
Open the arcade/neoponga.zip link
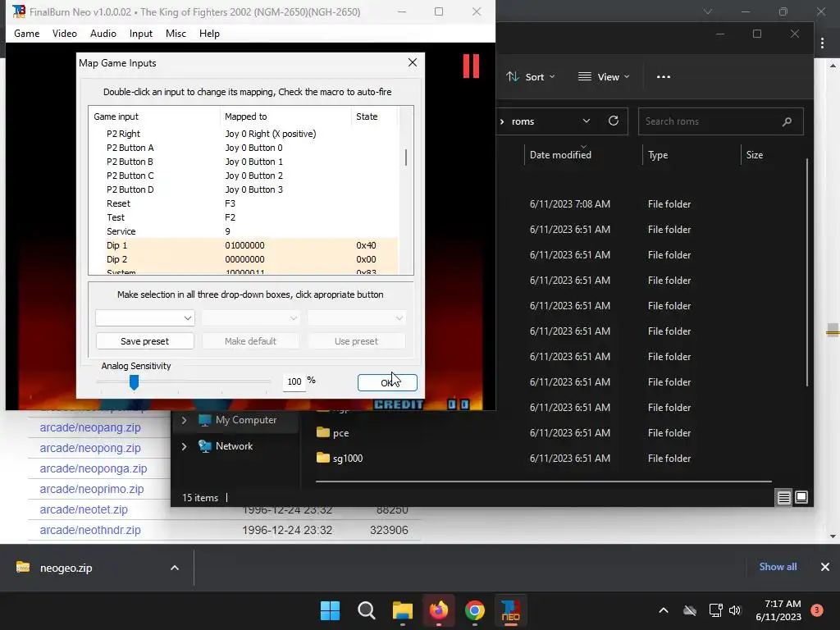coord(94,468)
